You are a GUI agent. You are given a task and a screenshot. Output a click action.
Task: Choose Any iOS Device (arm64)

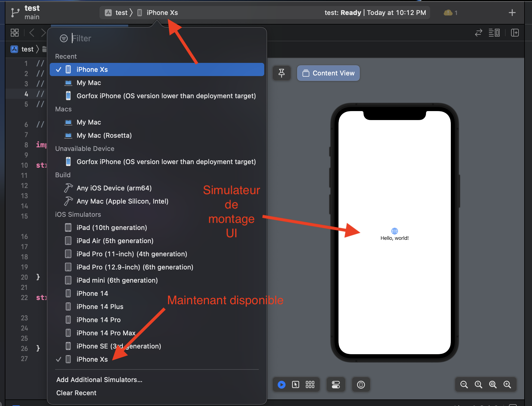(x=157, y=188)
